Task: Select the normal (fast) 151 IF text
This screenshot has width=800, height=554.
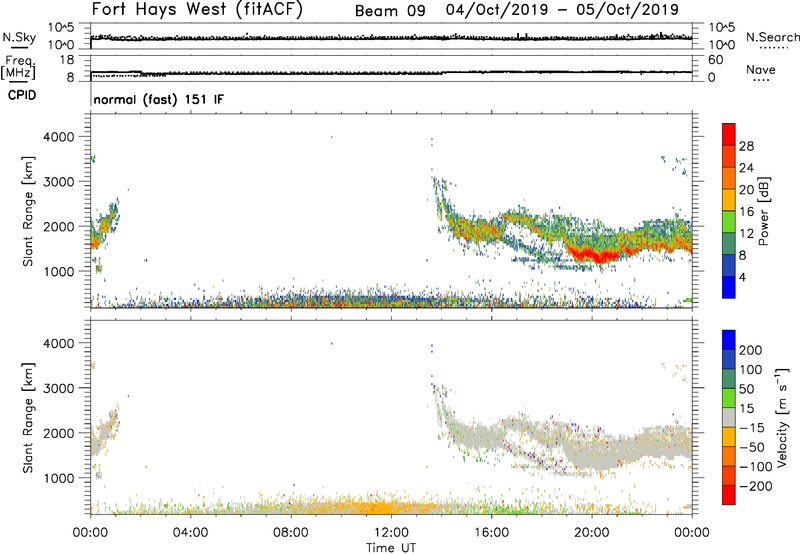Action: pos(159,99)
